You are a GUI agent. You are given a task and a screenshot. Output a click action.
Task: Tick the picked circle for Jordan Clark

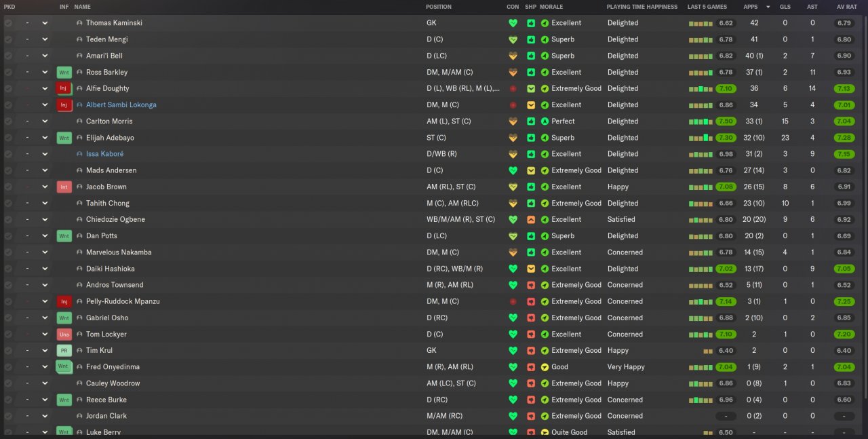click(8, 416)
